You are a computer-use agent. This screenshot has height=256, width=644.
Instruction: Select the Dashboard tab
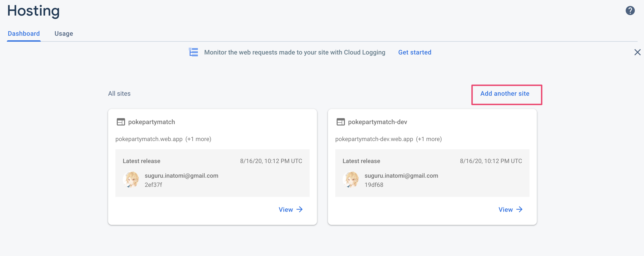point(24,34)
